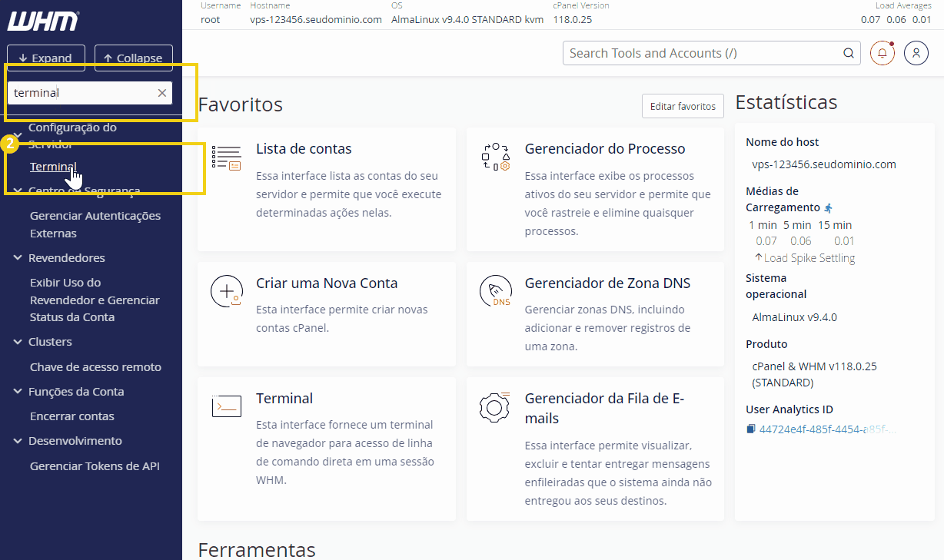This screenshot has height=560, width=944.
Task: Click the User Analytics ID value 44724e4f
Action: pos(828,429)
